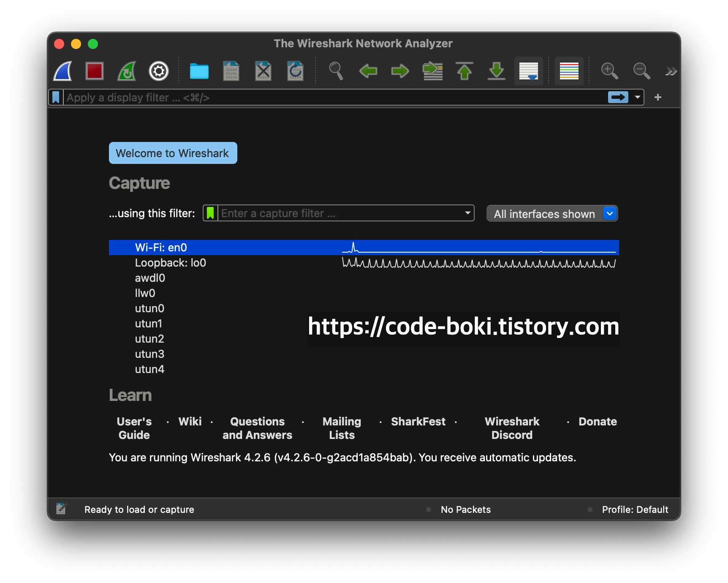The height and width of the screenshot is (583, 728).
Task: Jump to last packet down arrow
Action: tap(497, 71)
